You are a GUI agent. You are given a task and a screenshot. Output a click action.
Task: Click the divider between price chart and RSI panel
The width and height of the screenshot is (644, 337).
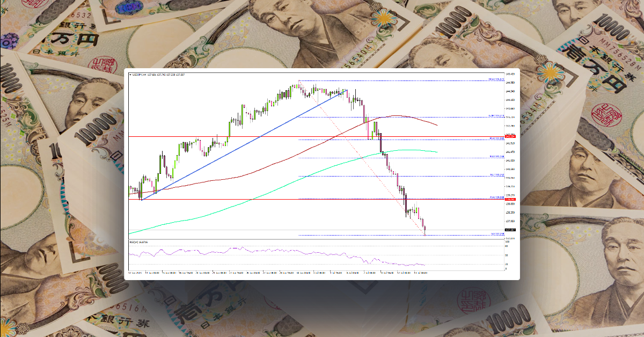[x=322, y=238]
